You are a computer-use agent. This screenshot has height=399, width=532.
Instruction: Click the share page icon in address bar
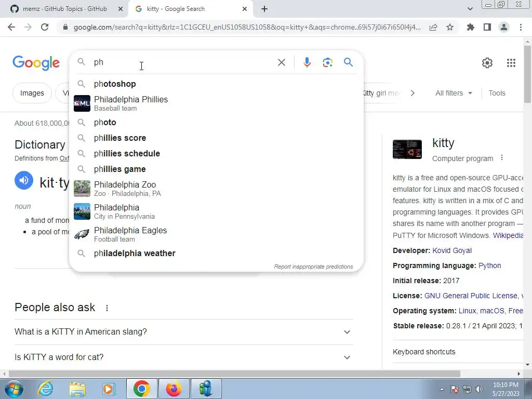[433, 28]
